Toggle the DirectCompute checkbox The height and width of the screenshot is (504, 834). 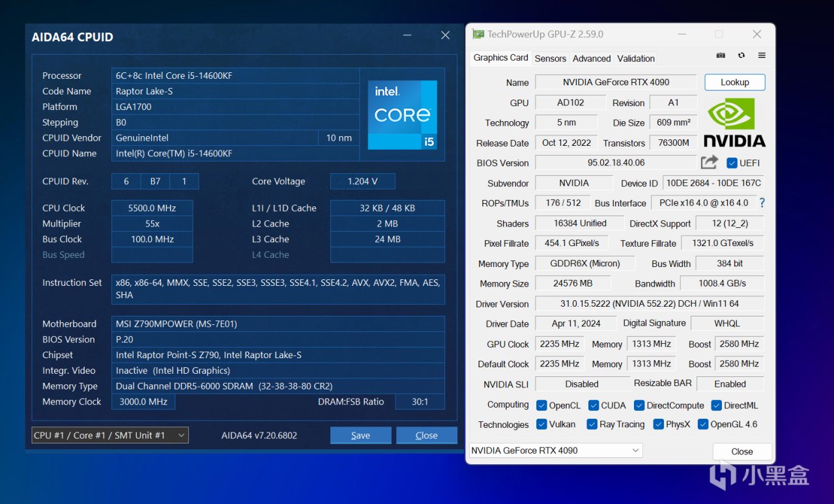point(639,405)
